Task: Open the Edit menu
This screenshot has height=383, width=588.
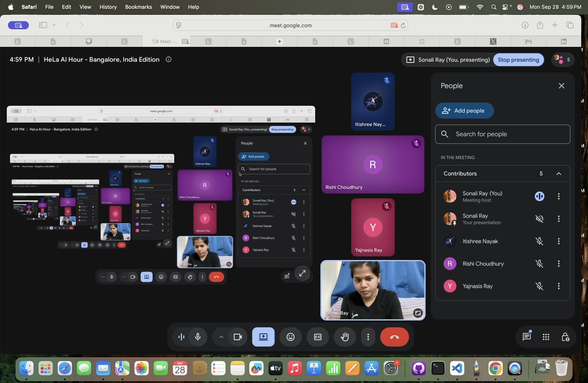Action: click(x=66, y=7)
